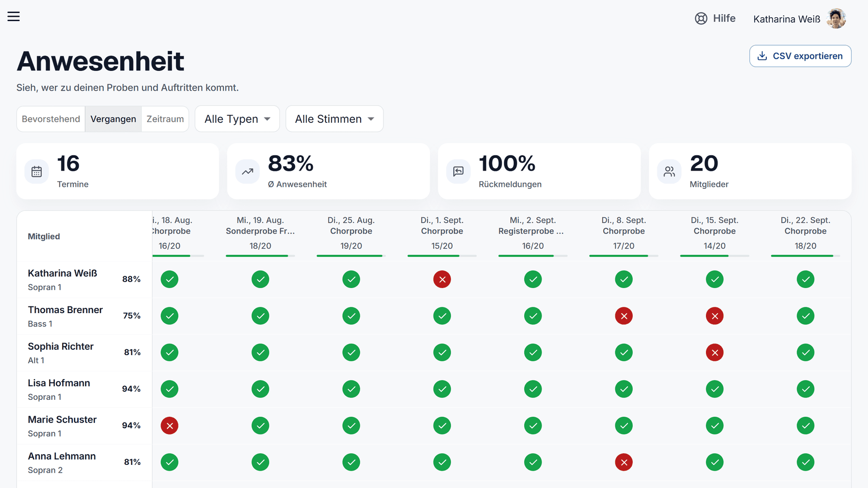The height and width of the screenshot is (488, 868).
Task: Click the Hilfe lifebuoy icon
Action: click(701, 18)
